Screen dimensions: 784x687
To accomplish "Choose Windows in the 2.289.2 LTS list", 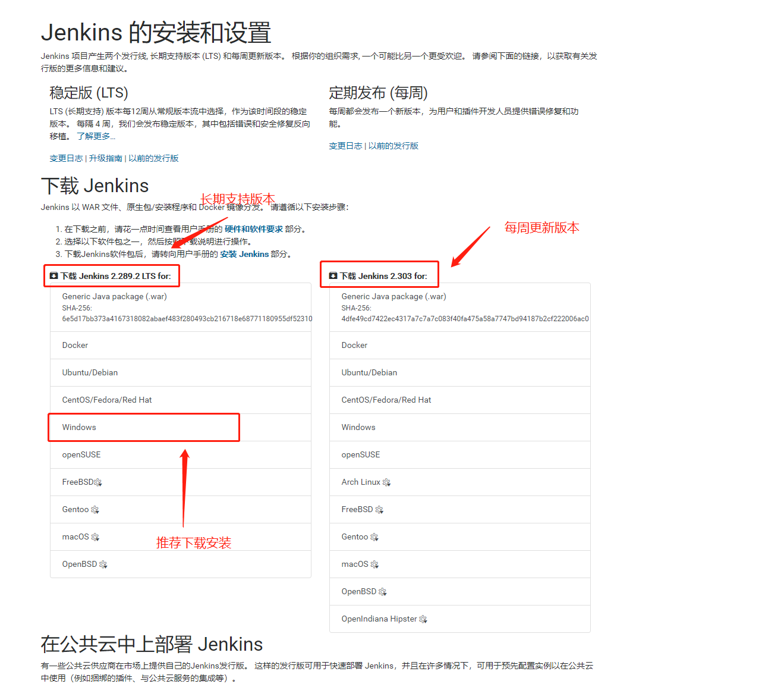I will coord(181,428).
